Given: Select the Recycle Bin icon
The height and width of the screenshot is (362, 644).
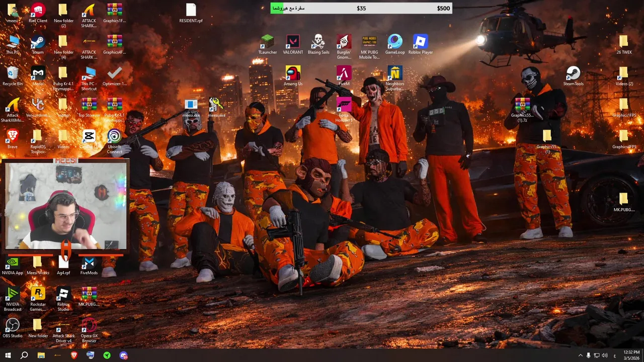Looking at the screenshot, I should 13,76.
